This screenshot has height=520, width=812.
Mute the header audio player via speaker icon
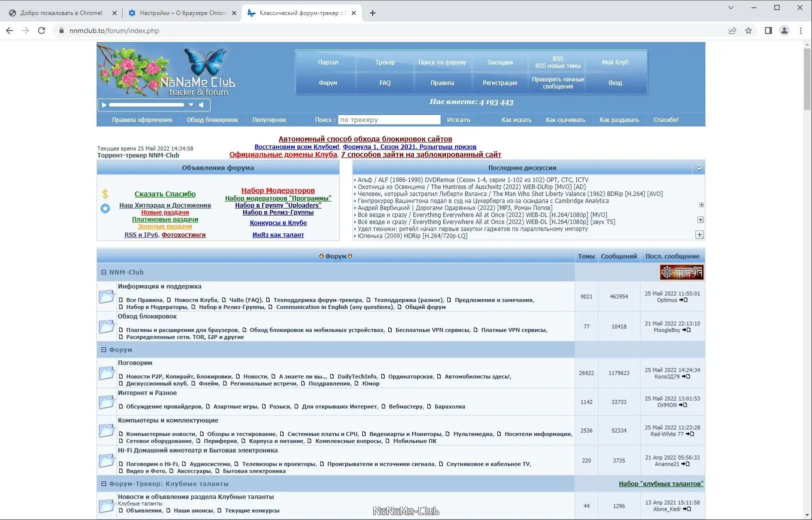pyautogui.click(x=201, y=105)
